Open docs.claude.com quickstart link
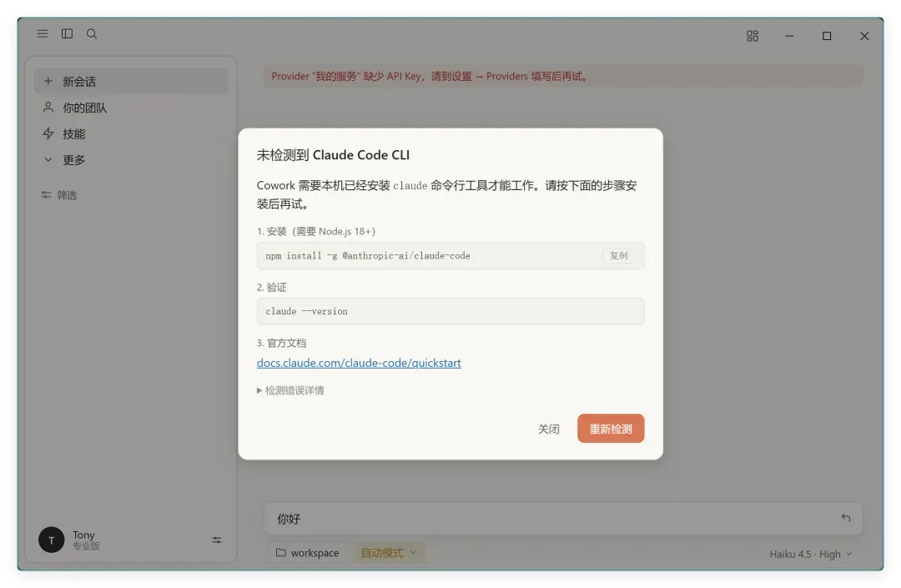Screen dimensions: 901x588 click(x=359, y=363)
